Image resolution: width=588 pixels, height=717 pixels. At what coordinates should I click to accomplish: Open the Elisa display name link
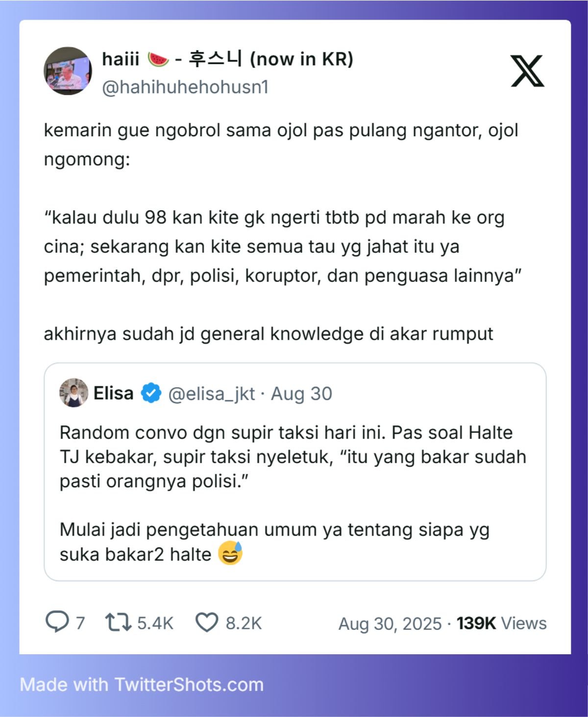tap(113, 393)
